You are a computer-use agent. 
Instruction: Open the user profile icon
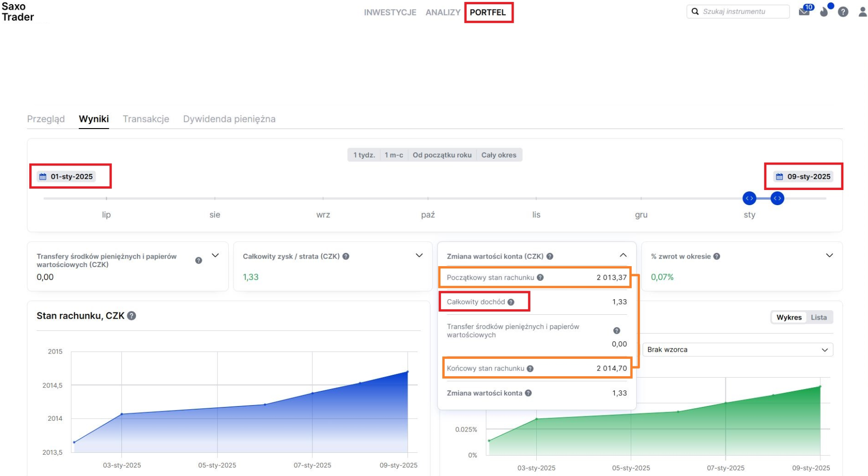[x=862, y=12]
